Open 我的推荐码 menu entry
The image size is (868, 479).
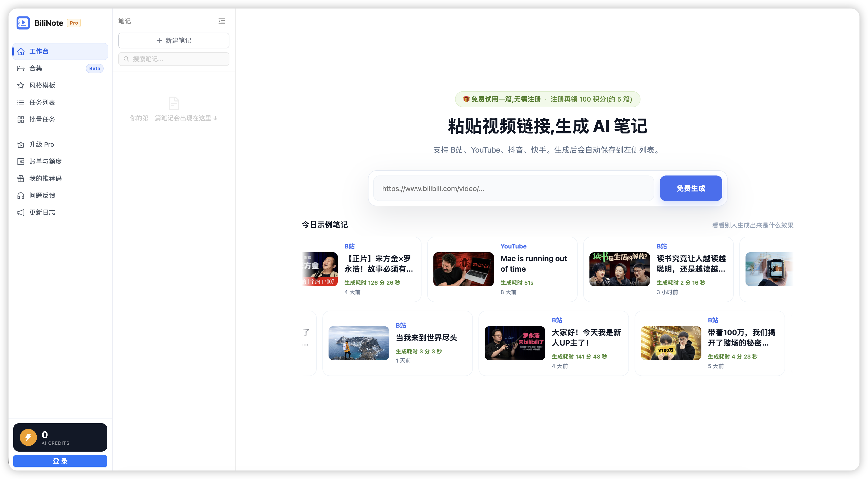coord(60,178)
